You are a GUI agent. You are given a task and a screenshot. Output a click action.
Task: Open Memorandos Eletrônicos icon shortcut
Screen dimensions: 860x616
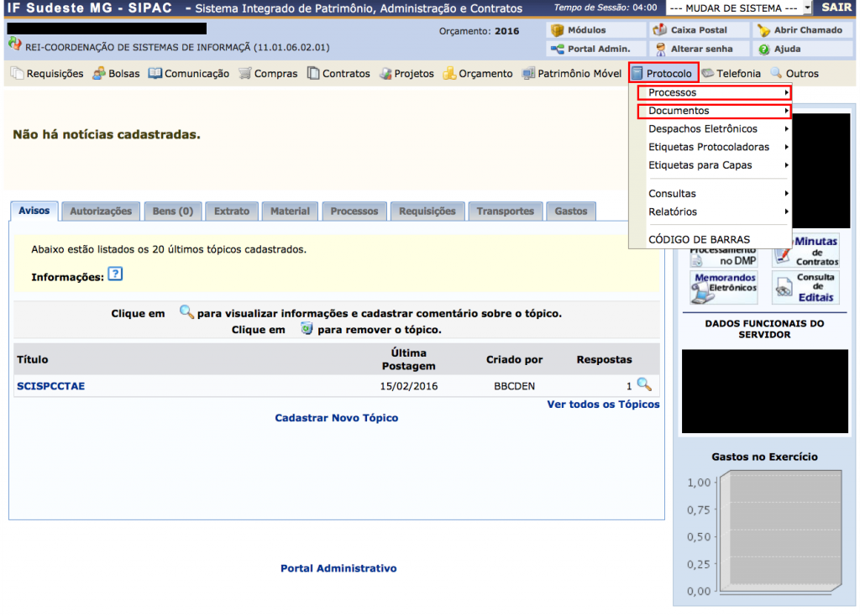(723, 287)
